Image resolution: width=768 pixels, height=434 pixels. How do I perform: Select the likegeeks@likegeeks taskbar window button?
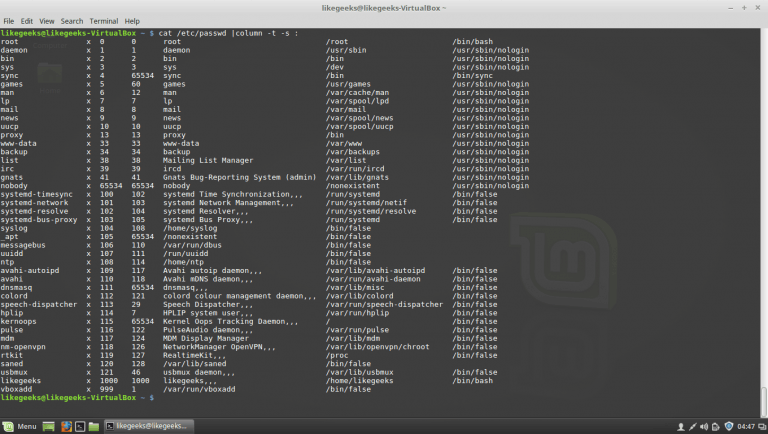click(149, 426)
